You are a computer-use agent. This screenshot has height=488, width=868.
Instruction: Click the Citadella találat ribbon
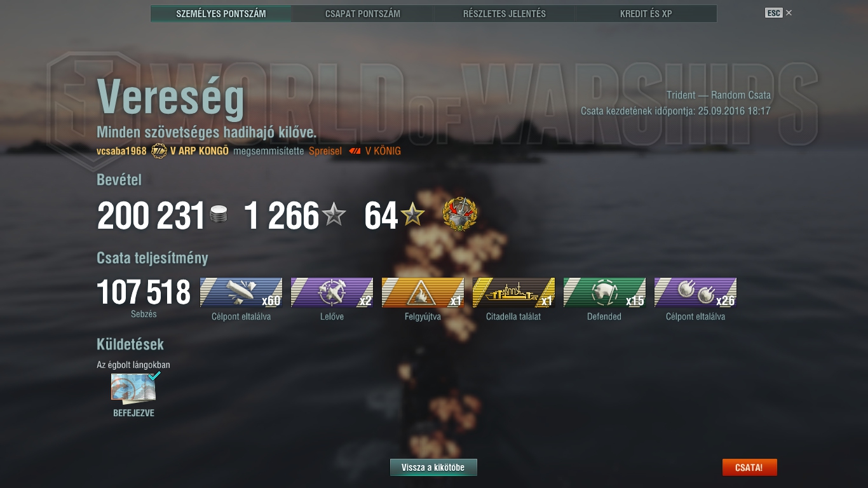[513, 292]
